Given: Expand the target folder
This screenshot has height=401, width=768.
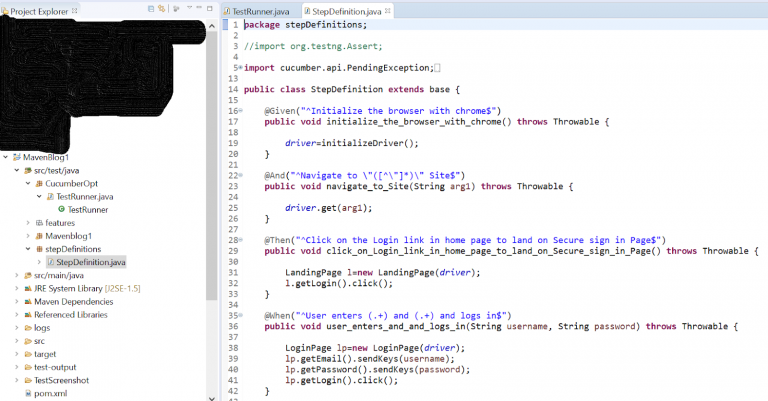Looking at the screenshot, I should coord(17,354).
